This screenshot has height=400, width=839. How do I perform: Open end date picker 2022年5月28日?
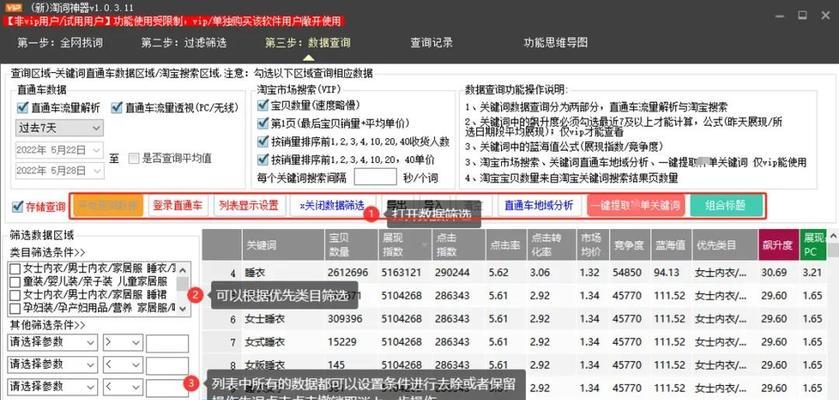59,170
